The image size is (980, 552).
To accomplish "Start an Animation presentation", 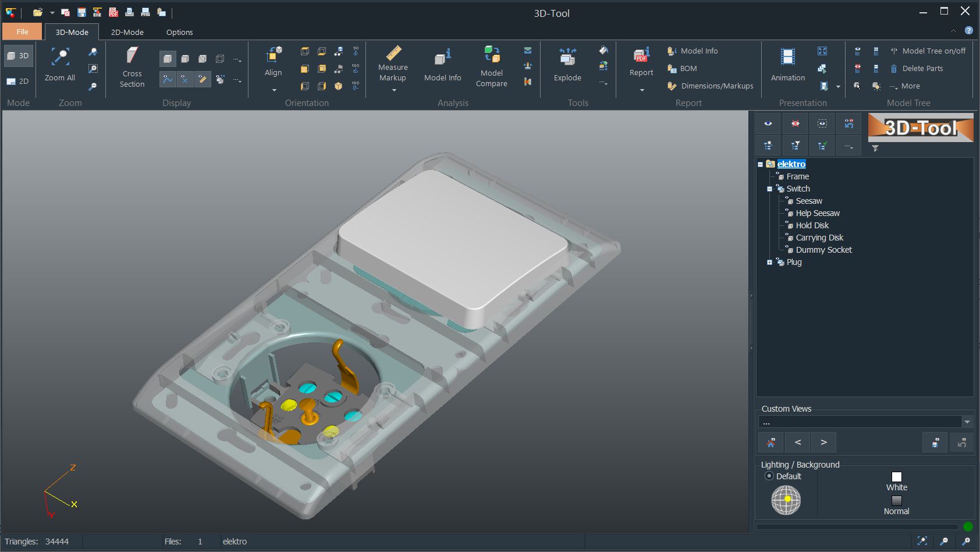I will click(x=787, y=64).
